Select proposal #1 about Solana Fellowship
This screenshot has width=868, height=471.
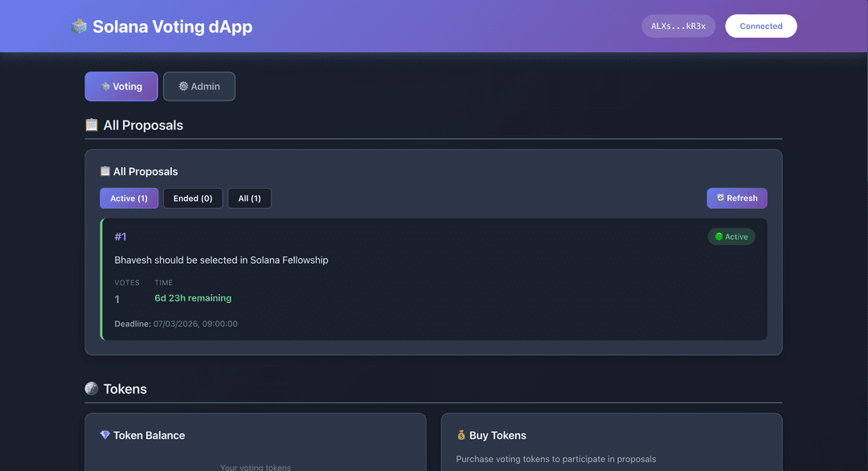click(433, 279)
